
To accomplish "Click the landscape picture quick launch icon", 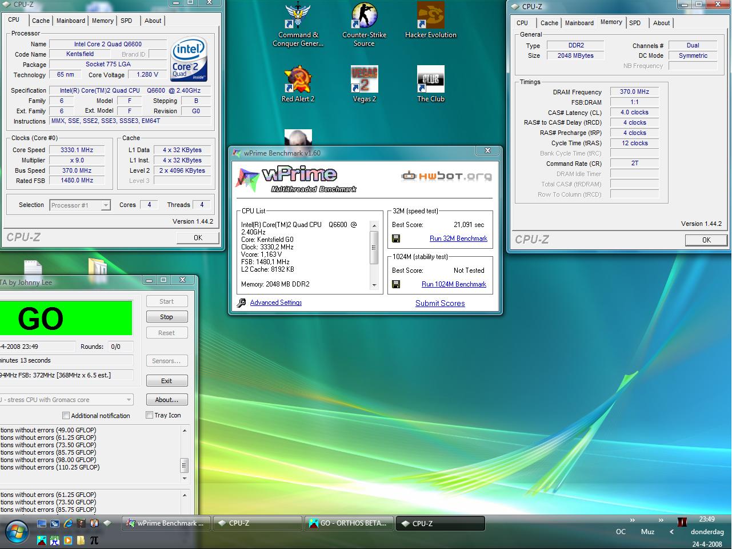I will (42, 540).
